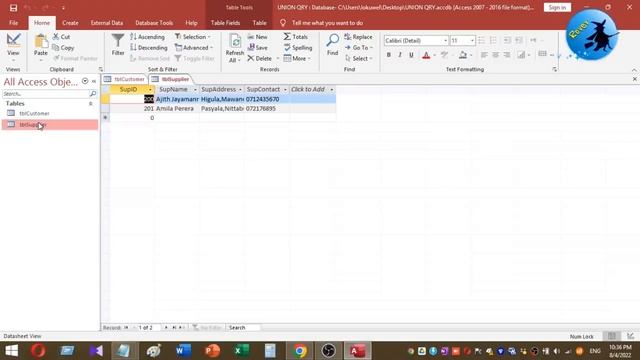Toggle italic formatting
The width and height of the screenshot is (640, 360).
[x=400, y=55]
